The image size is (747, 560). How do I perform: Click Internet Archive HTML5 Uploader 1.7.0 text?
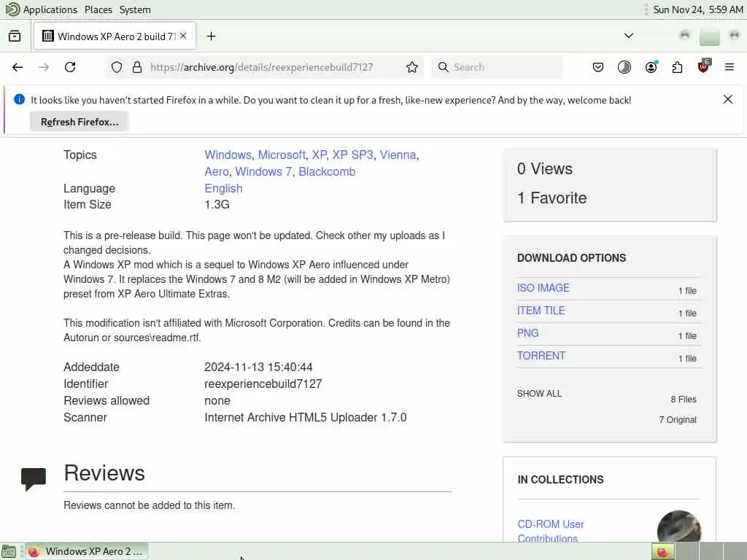(x=306, y=417)
